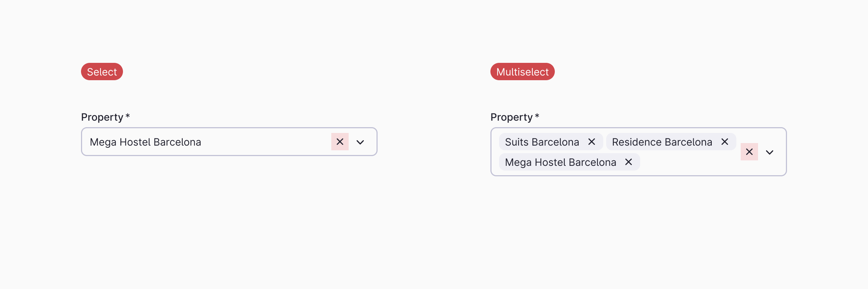Click the left Property field label
The image size is (868, 289).
coord(105,117)
